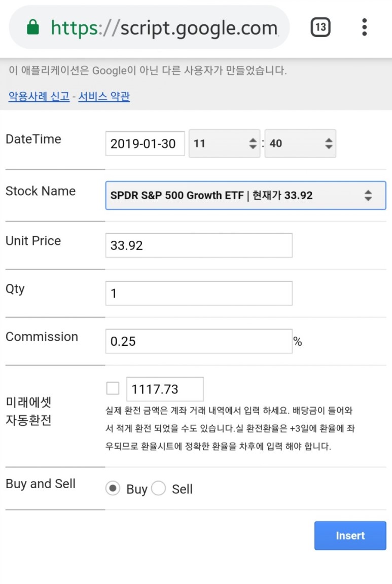The image size is (392, 584).
Task: Open the browser three-dot menu
Action: point(365,27)
